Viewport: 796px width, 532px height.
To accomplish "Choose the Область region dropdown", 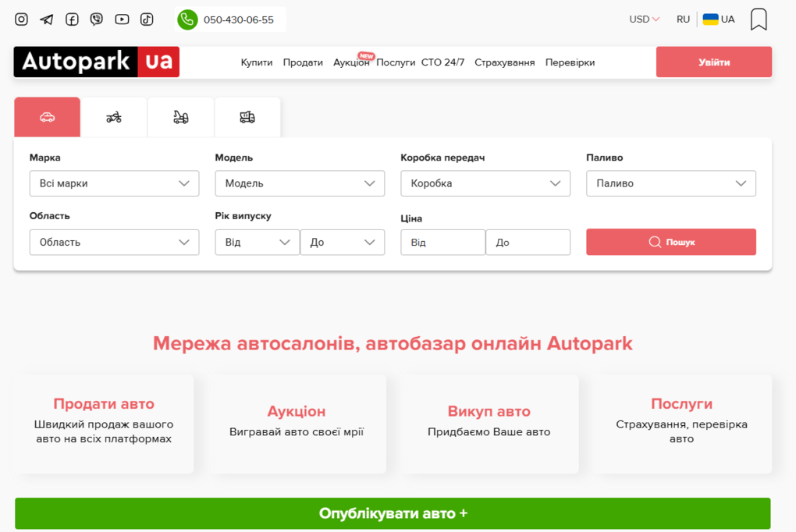I will click(x=114, y=242).
